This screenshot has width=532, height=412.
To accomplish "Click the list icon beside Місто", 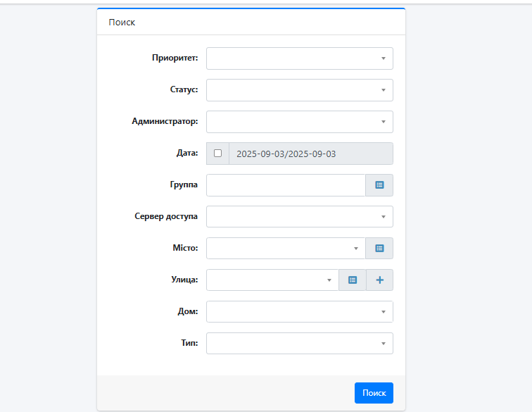I will pos(379,249).
